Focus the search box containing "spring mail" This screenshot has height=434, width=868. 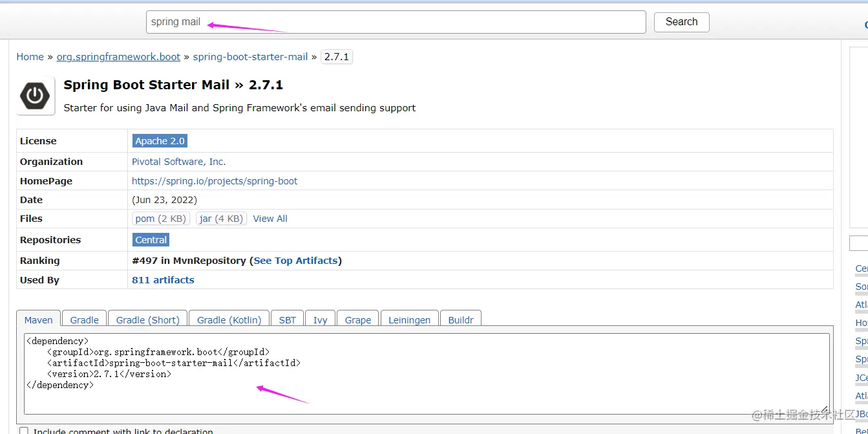[396, 22]
